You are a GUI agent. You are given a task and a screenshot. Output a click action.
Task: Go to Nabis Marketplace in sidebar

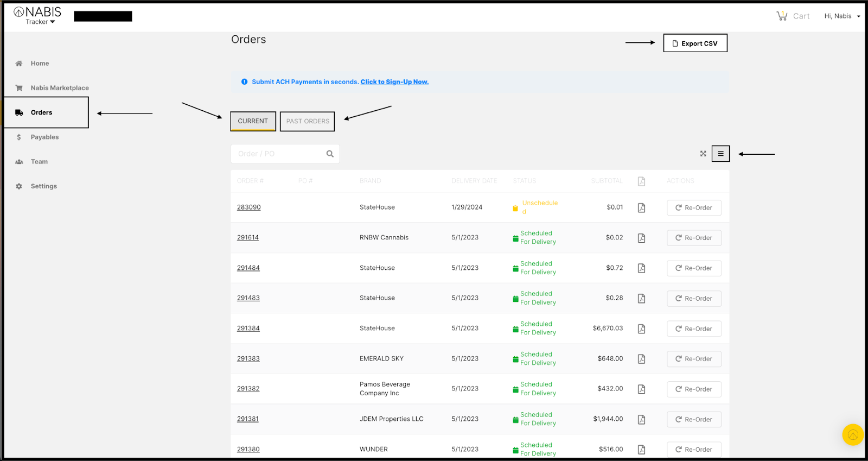59,88
